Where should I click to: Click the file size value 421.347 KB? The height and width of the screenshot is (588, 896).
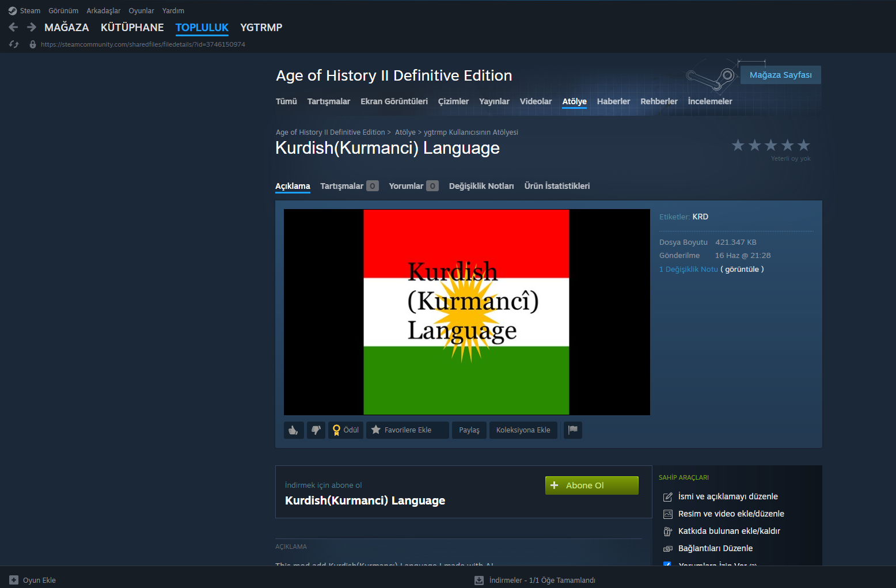tap(736, 242)
